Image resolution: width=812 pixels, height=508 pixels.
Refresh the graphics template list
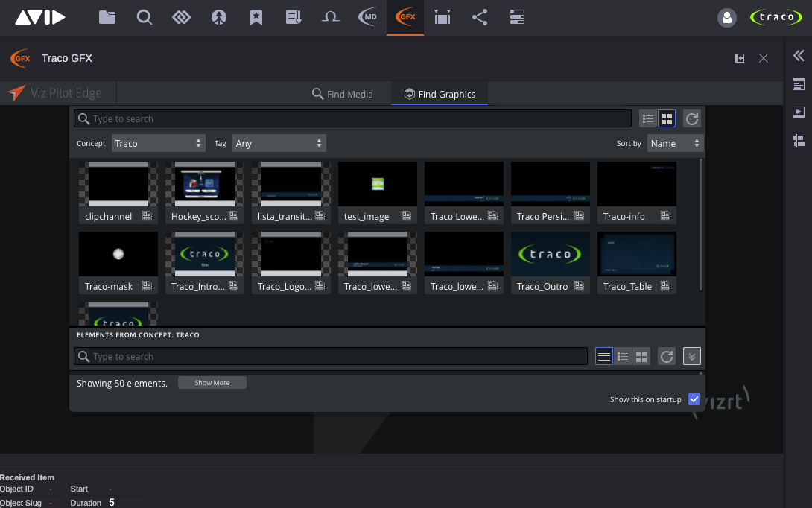click(691, 118)
